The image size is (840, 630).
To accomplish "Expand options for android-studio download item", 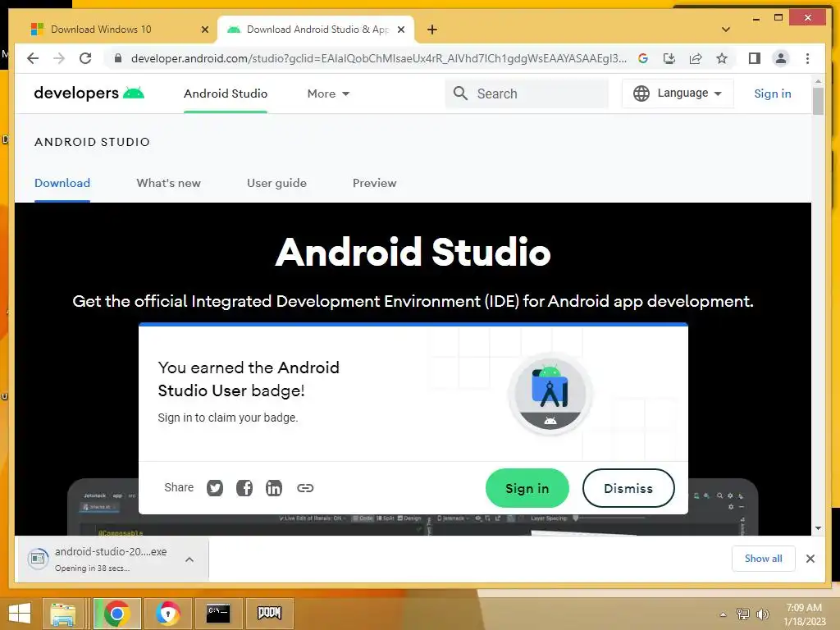I will pyautogui.click(x=189, y=559).
